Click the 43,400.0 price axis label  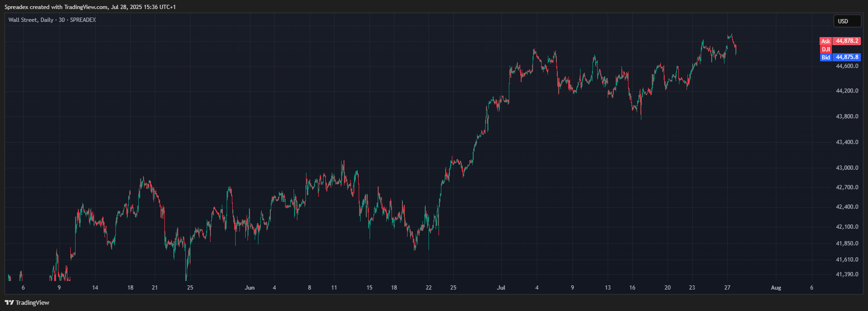tap(847, 142)
